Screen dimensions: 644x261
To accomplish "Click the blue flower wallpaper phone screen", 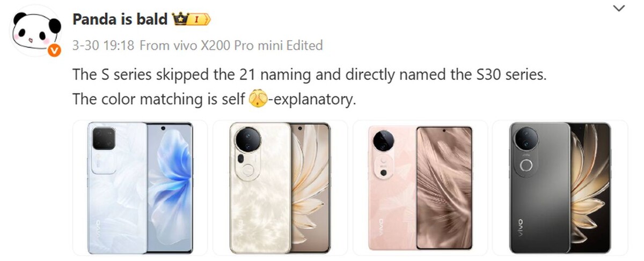I will point(169,188).
